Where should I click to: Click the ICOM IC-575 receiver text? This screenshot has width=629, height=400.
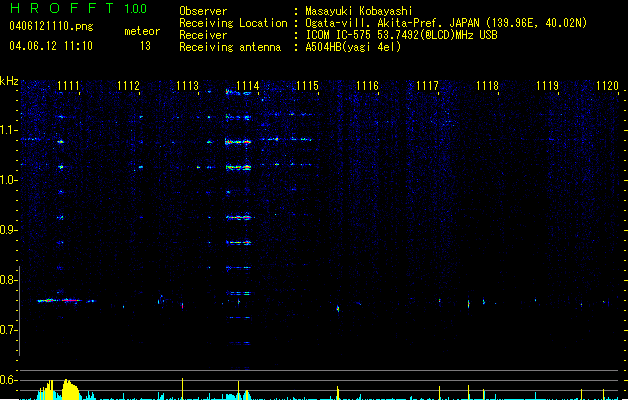point(401,35)
